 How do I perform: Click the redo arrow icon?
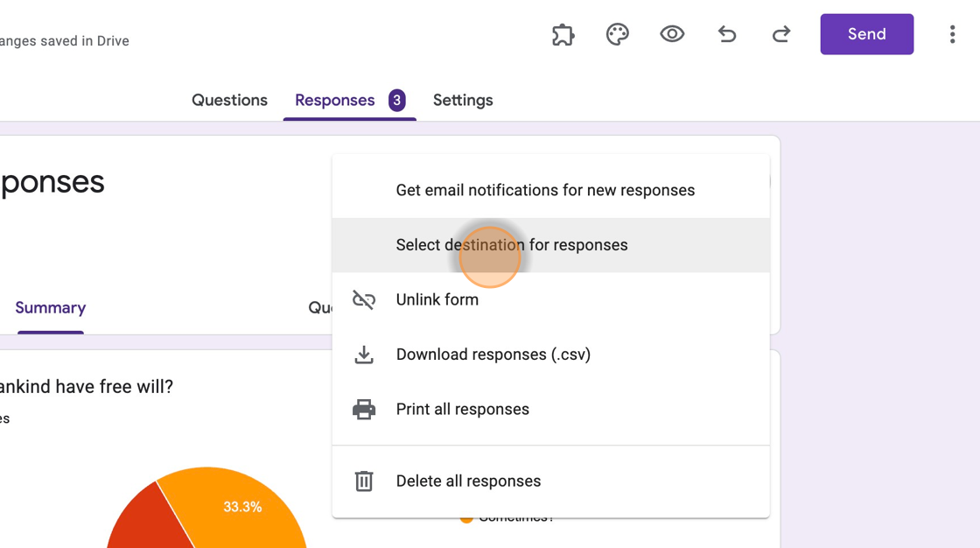781,34
